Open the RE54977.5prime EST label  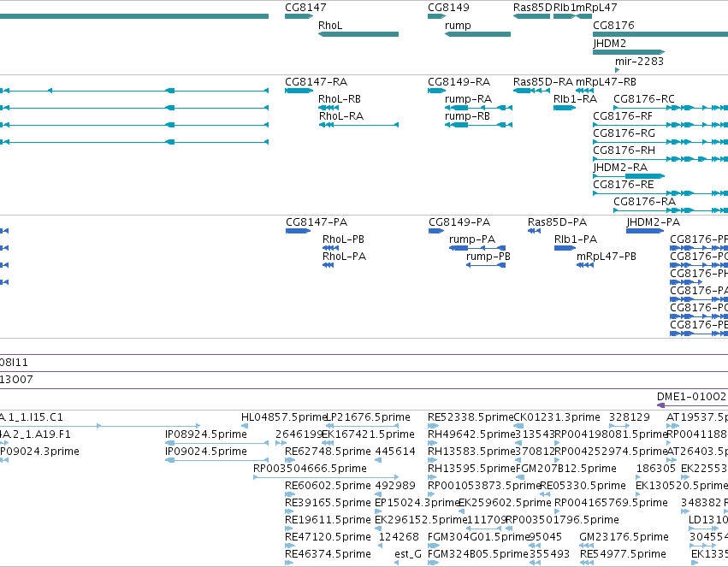point(623,555)
